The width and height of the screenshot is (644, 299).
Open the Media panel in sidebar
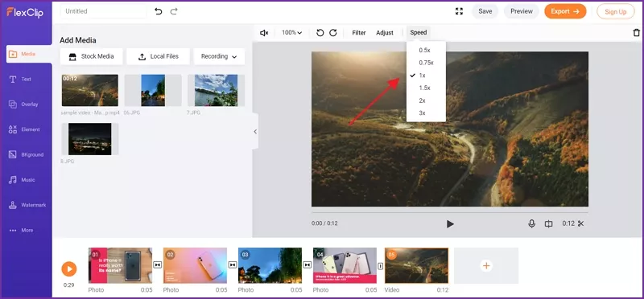tap(29, 54)
